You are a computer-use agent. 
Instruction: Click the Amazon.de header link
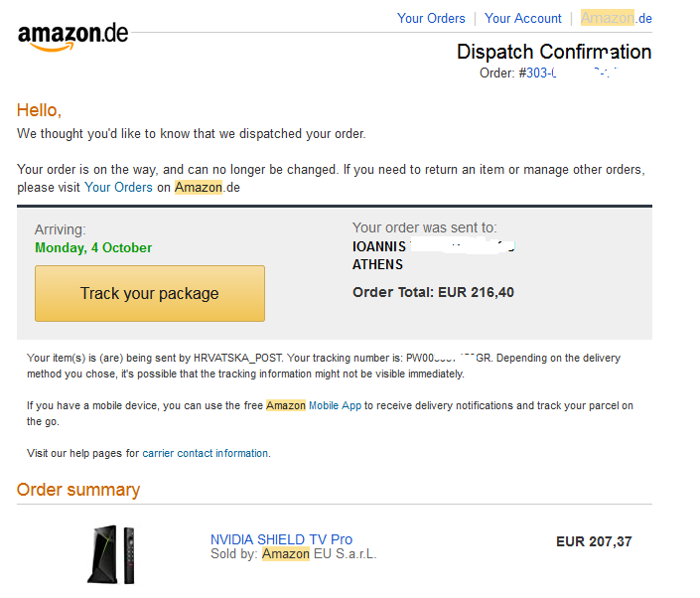616,18
